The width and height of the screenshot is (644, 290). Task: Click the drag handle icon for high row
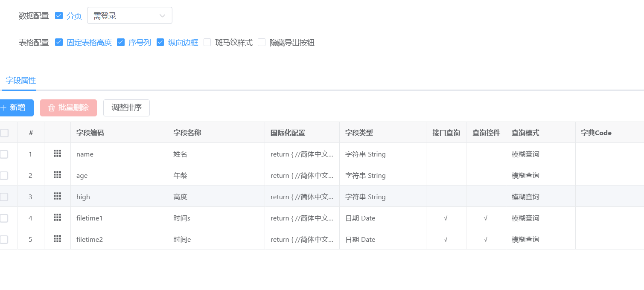[x=57, y=196]
